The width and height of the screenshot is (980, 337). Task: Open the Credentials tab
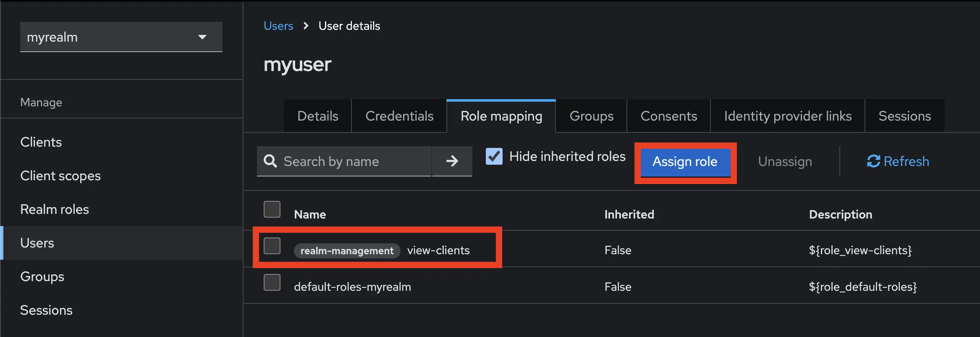pyautogui.click(x=399, y=116)
